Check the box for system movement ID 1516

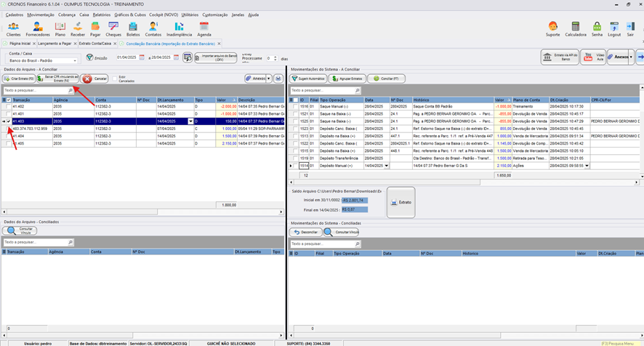coord(295,106)
